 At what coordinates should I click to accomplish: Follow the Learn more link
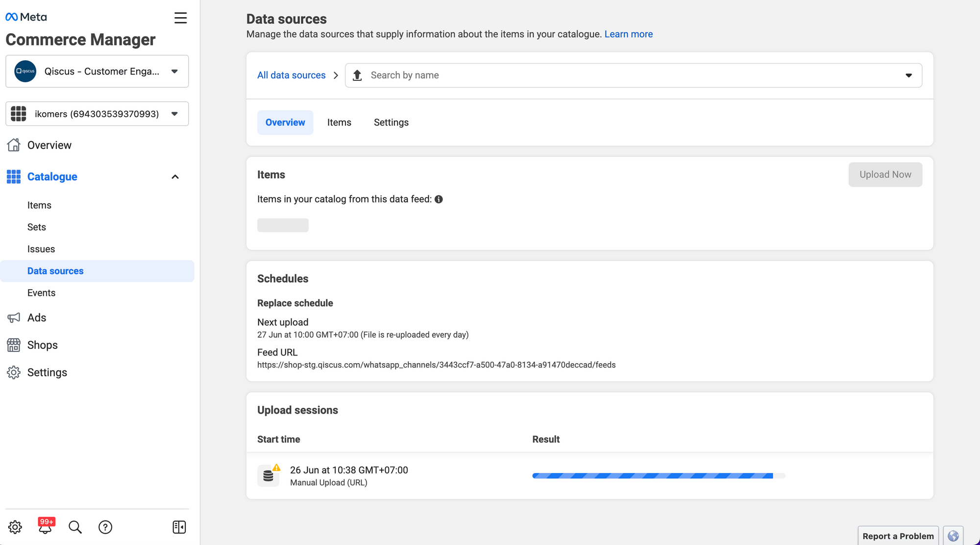tap(628, 34)
